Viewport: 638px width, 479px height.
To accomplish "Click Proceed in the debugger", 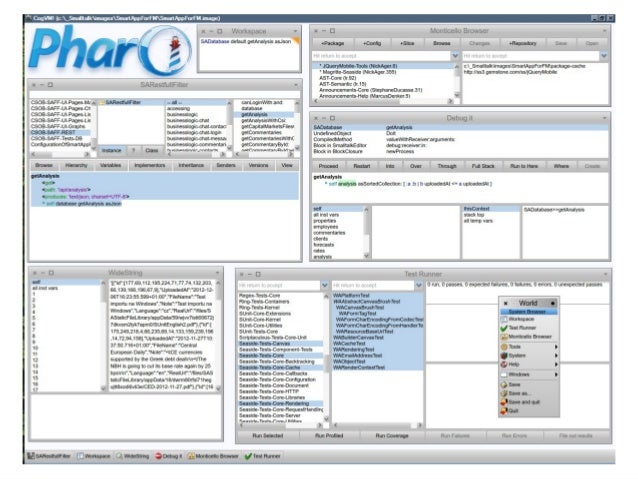I will click(328, 166).
